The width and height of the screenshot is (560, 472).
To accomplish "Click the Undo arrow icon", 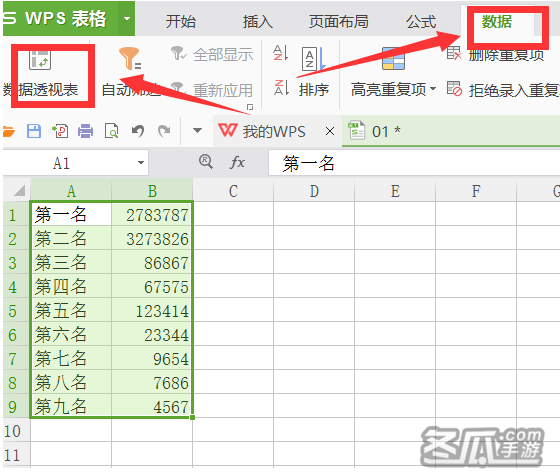I will 138,131.
